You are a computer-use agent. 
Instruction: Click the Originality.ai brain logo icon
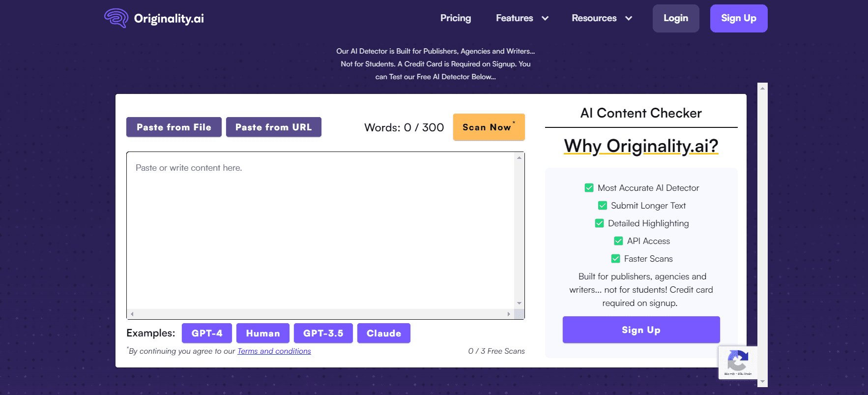(116, 18)
